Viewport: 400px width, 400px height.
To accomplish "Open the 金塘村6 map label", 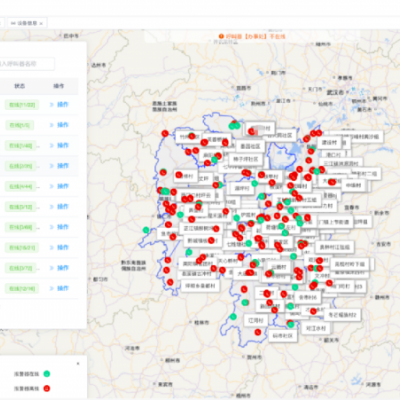I will coord(308,297).
